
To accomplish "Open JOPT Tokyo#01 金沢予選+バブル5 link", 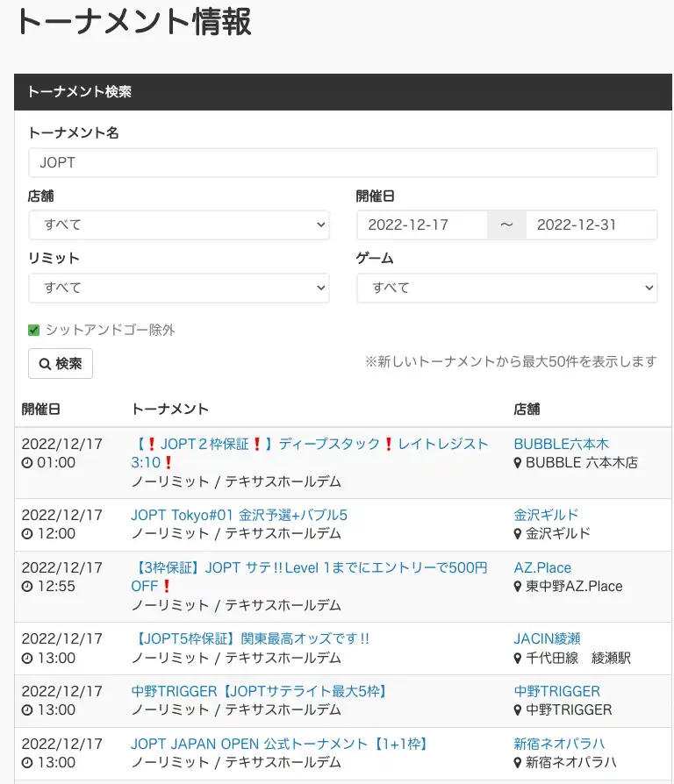I will (240, 515).
